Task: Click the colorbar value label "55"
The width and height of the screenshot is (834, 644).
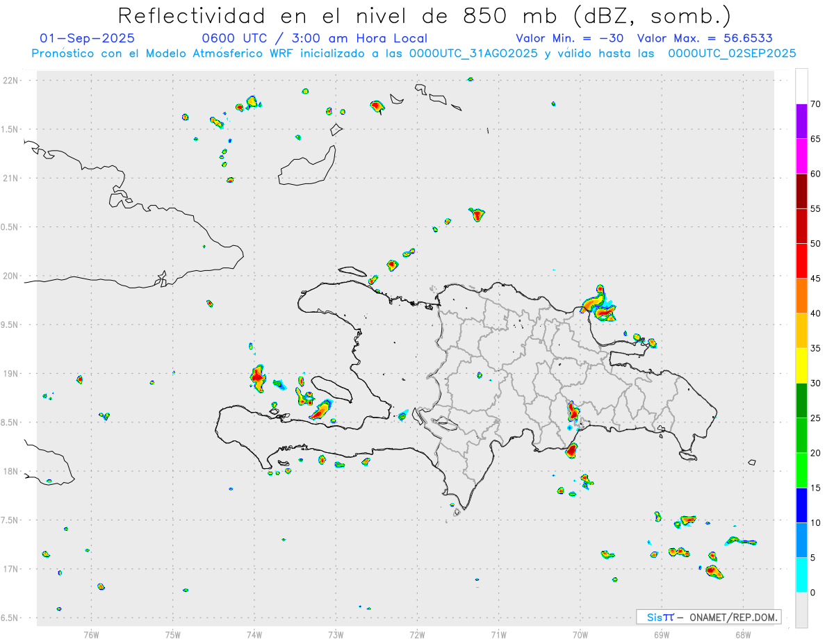Action: (815, 208)
